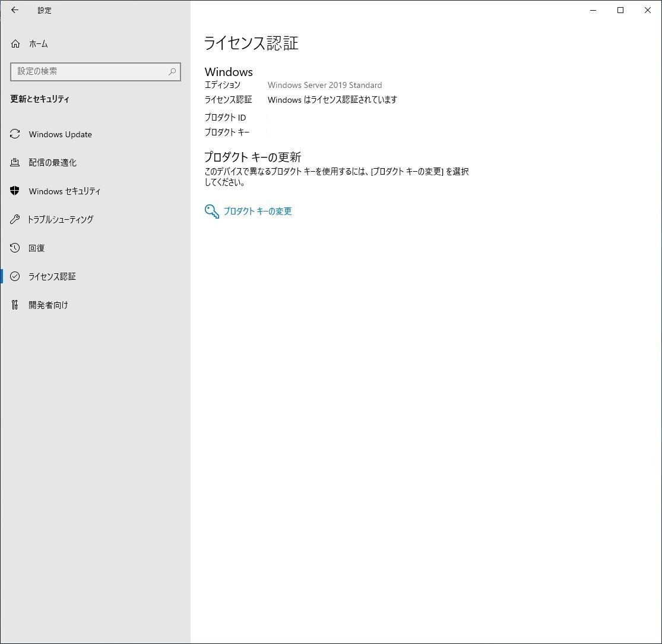Click the Windows Update sync arrows icon
The image size is (662, 644).
tap(15, 134)
